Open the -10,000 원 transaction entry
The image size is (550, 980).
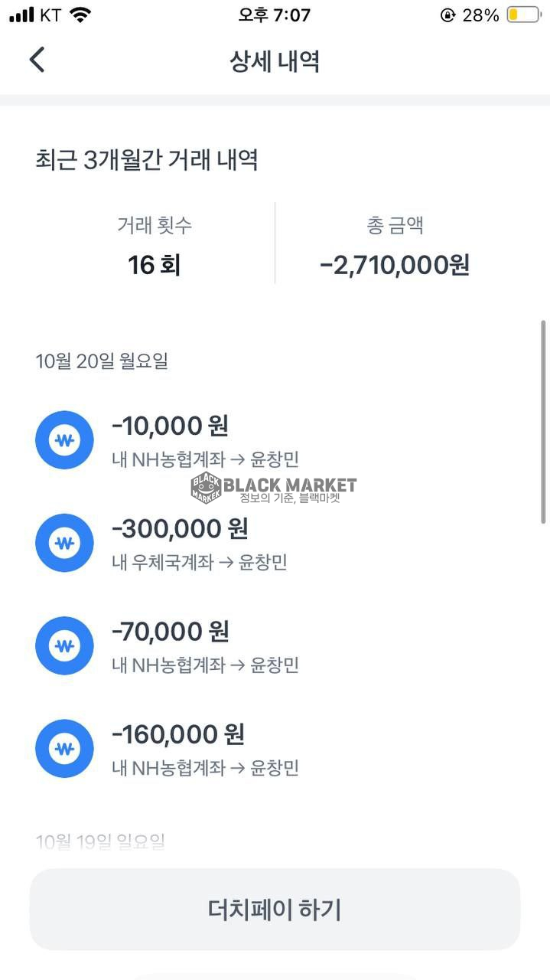pos(205,439)
